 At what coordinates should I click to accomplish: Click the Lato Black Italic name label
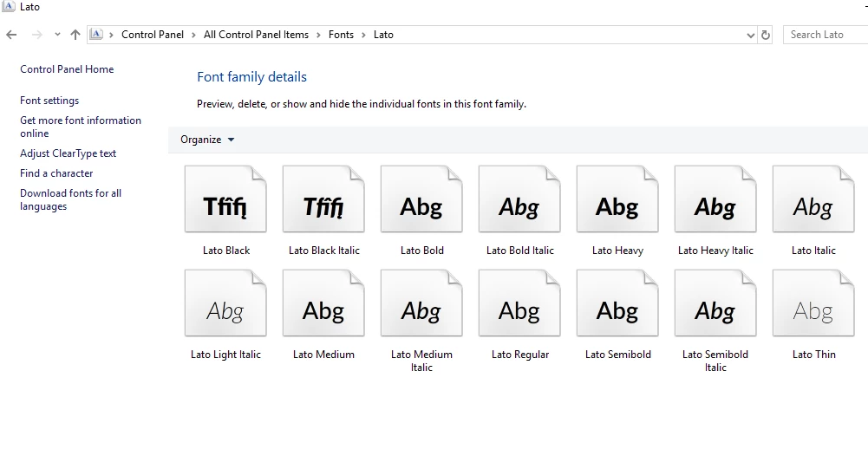pos(323,251)
